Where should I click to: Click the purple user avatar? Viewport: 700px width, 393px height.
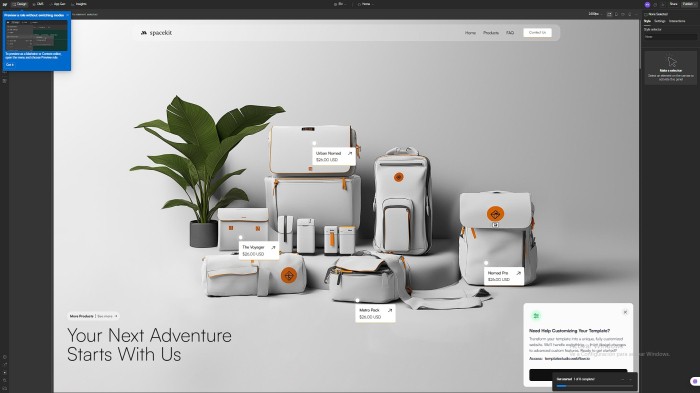pyautogui.click(x=647, y=4)
